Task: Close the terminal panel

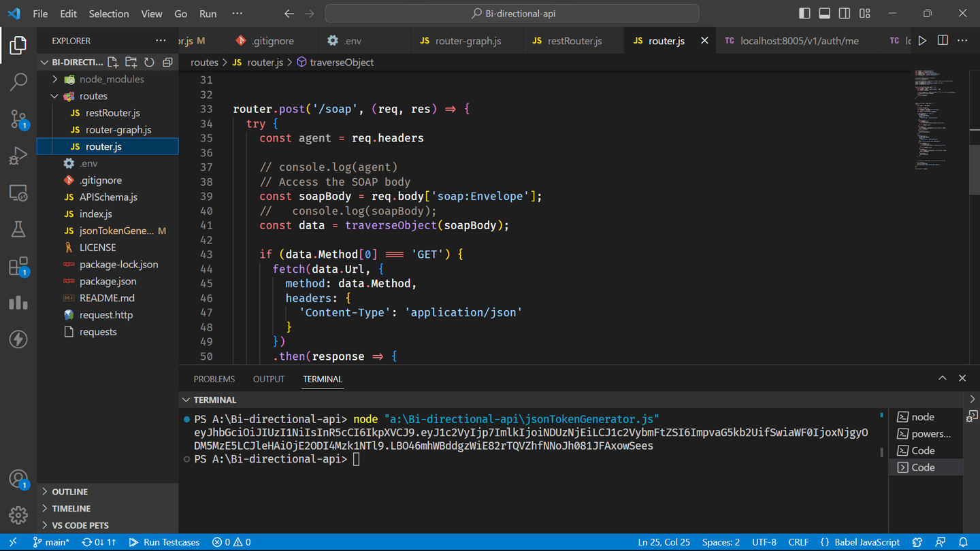Action: tap(962, 378)
